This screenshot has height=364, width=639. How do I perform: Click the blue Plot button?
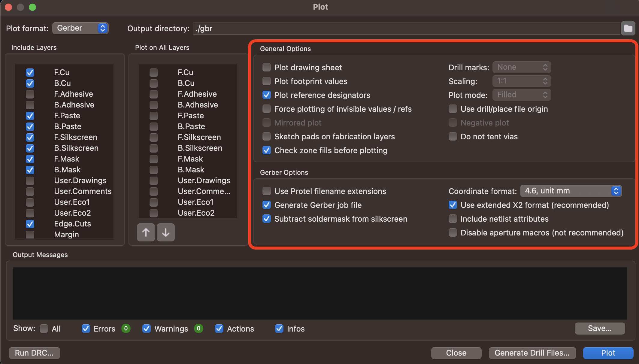(x=608, y=353)
